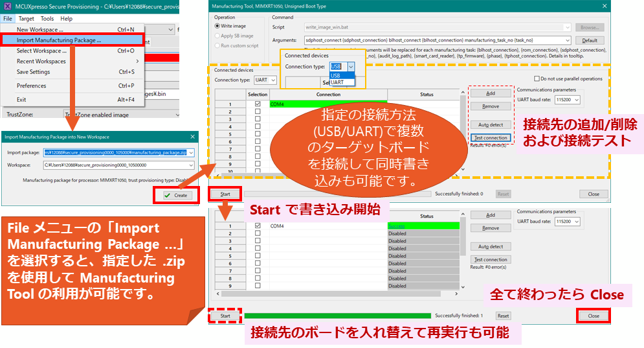Expand the Recent Workspaces submenu
Screen dimensions: 644x348
coord(41,61)
